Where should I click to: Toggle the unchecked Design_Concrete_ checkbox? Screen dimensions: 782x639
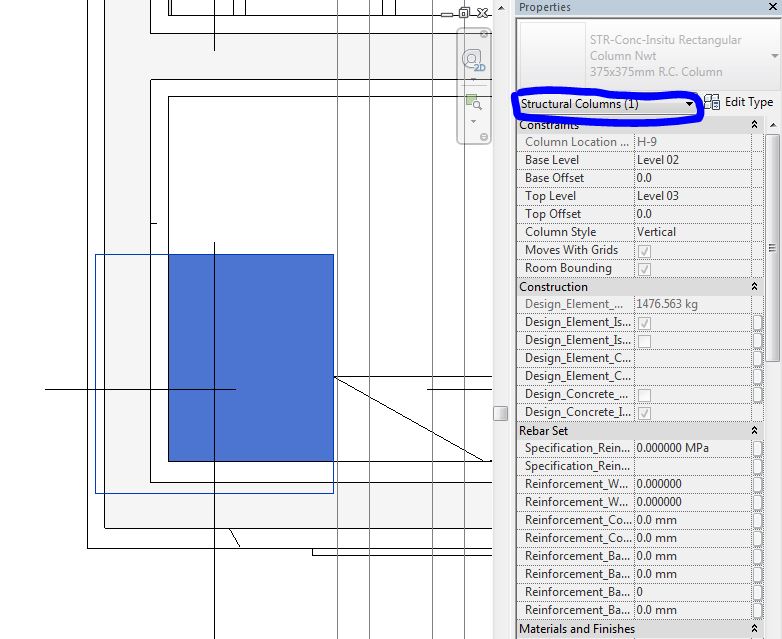tap(644, 395)
